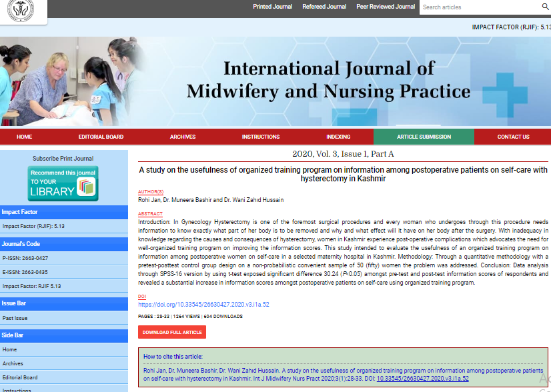Click the Recommend to your Library banner
This screenshot has width=551, height=392.
click(63, 183)
